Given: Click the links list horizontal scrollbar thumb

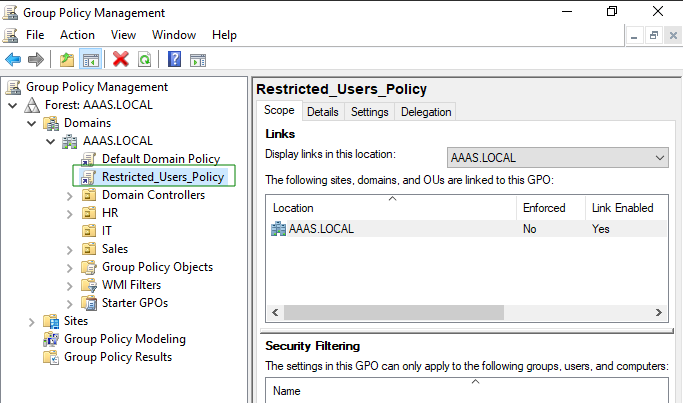Looking at the screenshot, I should (x=394, y=312).
